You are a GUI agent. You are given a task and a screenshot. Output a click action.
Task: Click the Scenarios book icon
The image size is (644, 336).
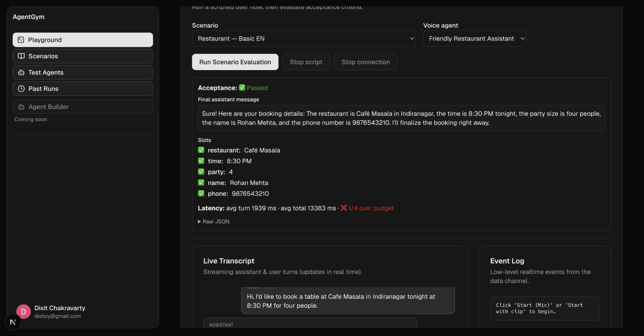(21, 56)
